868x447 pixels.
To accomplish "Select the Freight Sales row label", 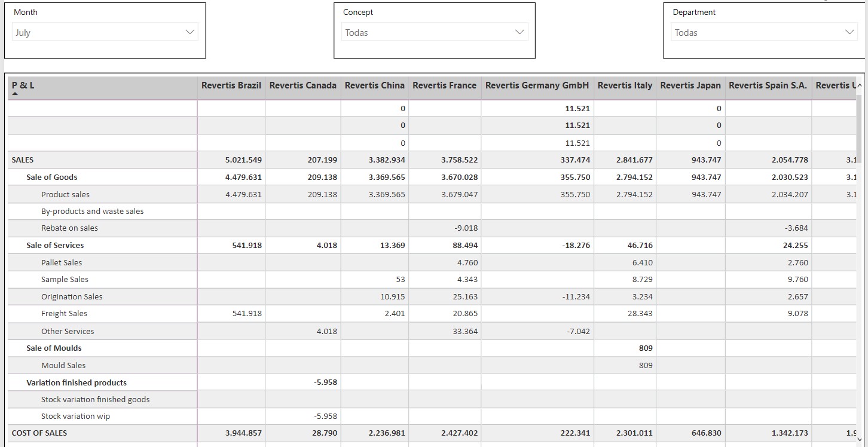I will [x=64, y=314].
